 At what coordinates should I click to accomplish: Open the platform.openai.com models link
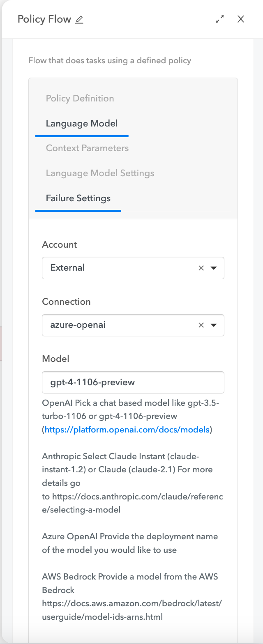(x=127, y=430)
